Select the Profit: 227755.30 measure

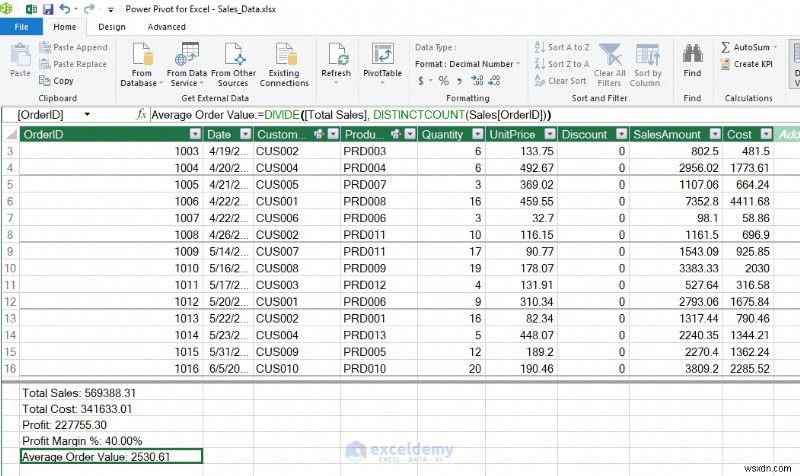(x=111, y=424)
